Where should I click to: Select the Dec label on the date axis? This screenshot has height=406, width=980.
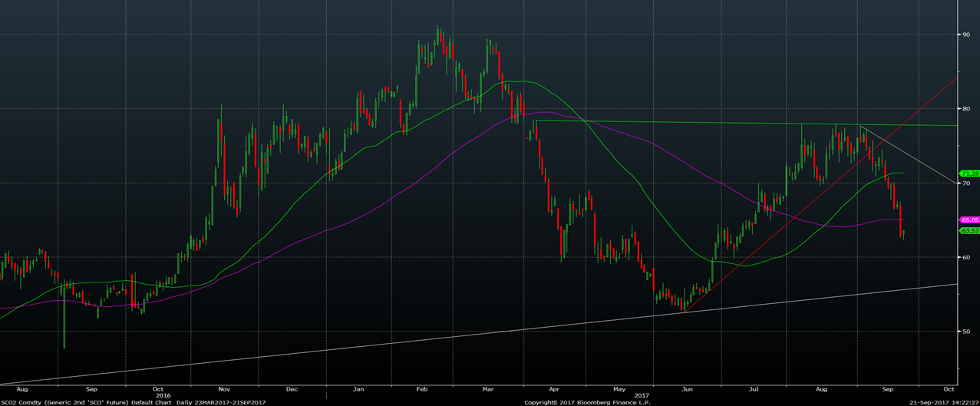click(292, 390)
